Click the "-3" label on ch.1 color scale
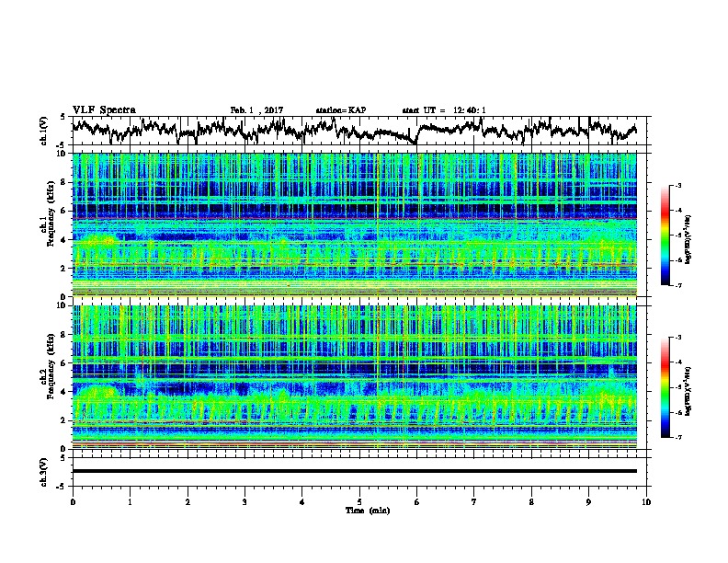The width and height of the screenshot is (728, 563). coord(678,185)
